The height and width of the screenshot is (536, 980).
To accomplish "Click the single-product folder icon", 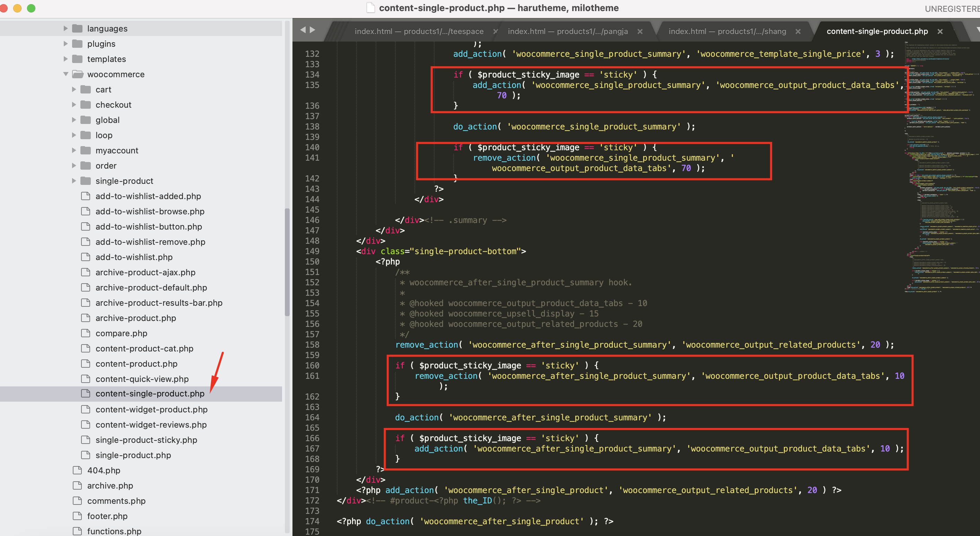I will tap(86, 180).
